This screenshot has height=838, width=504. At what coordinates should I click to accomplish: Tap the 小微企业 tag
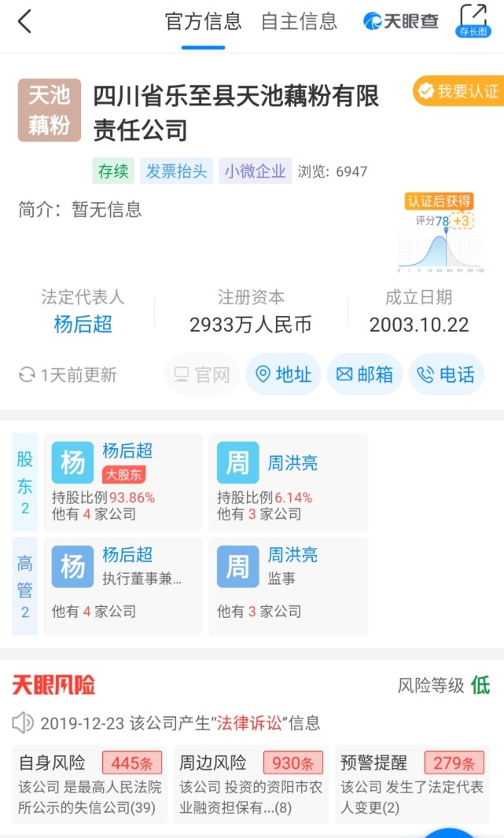(x=255, y=171)
